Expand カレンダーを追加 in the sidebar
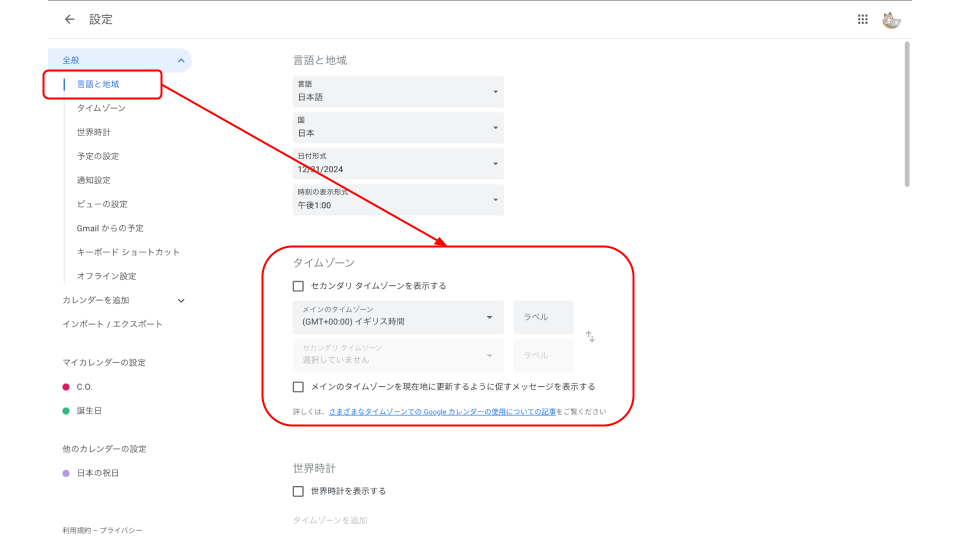 tap(181, 300)
